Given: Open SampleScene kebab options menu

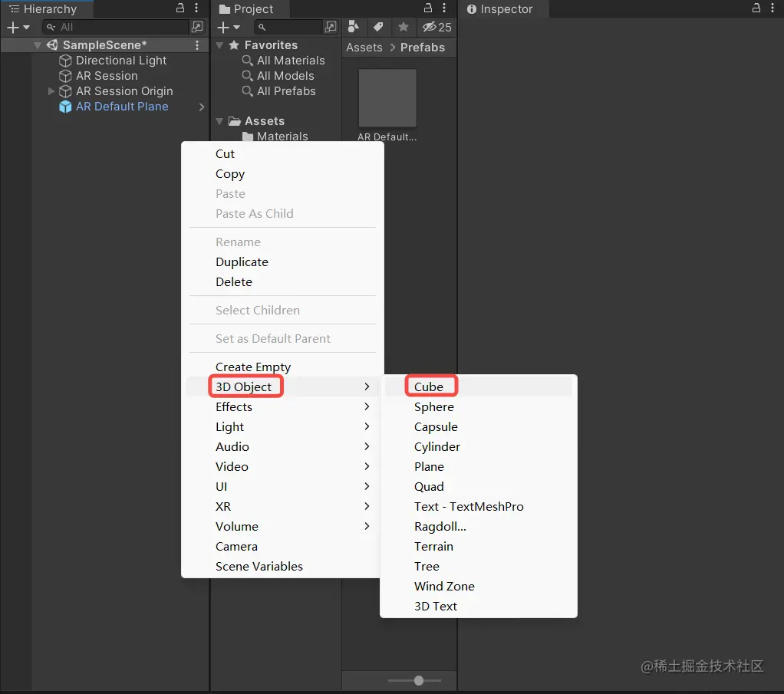Looking at the screenshot, I should click(x=197, y=45).
